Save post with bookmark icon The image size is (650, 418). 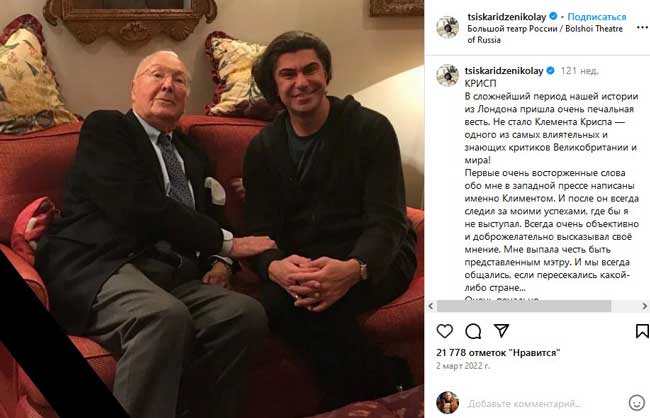642,331
